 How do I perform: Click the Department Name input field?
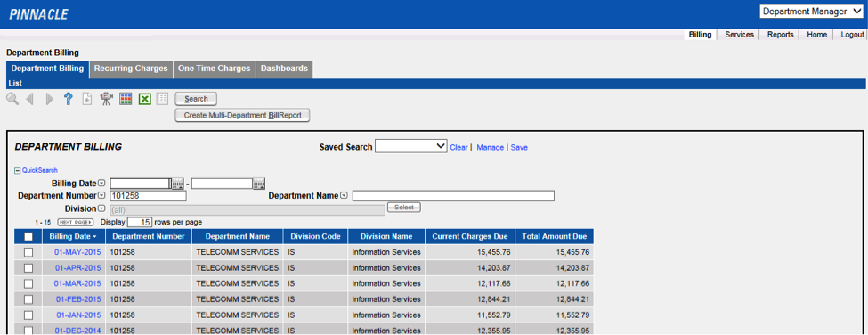pos(453,195)
